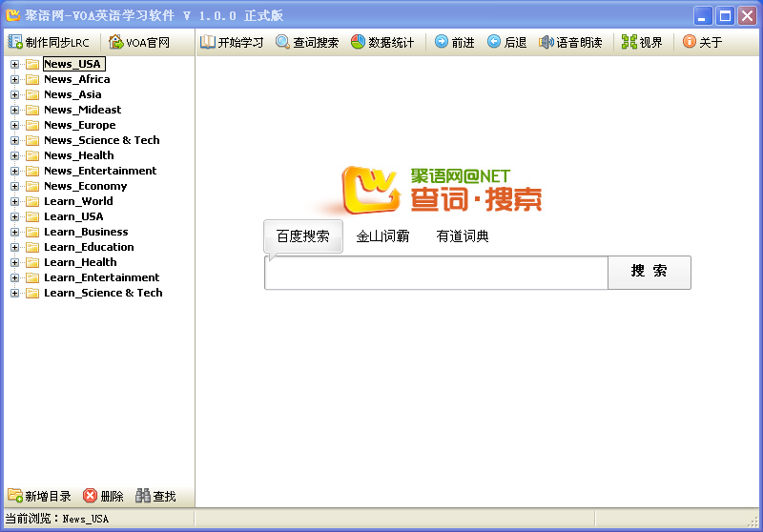
Task: Open the VOA官网 home icon
Action: [x=115, y=42]
